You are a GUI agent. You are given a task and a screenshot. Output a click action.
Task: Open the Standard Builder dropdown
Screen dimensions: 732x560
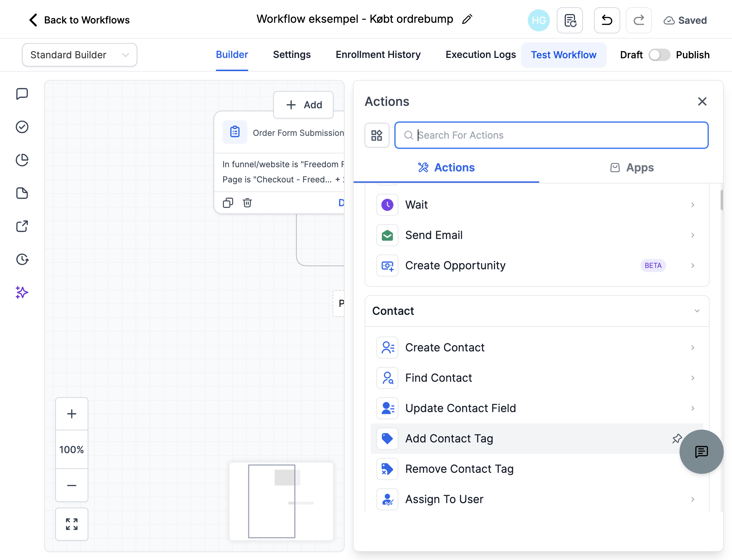80,55
